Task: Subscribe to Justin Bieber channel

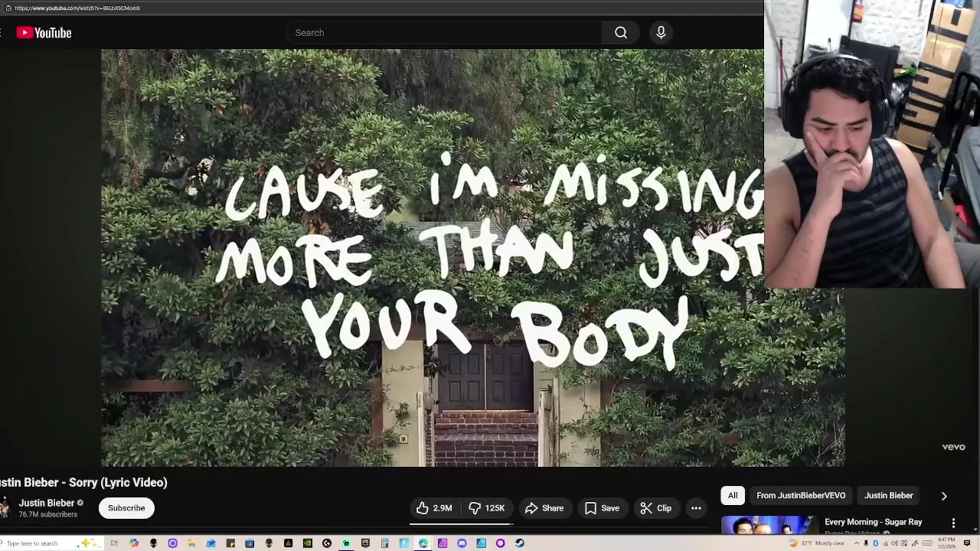Action: pos(126,508)
